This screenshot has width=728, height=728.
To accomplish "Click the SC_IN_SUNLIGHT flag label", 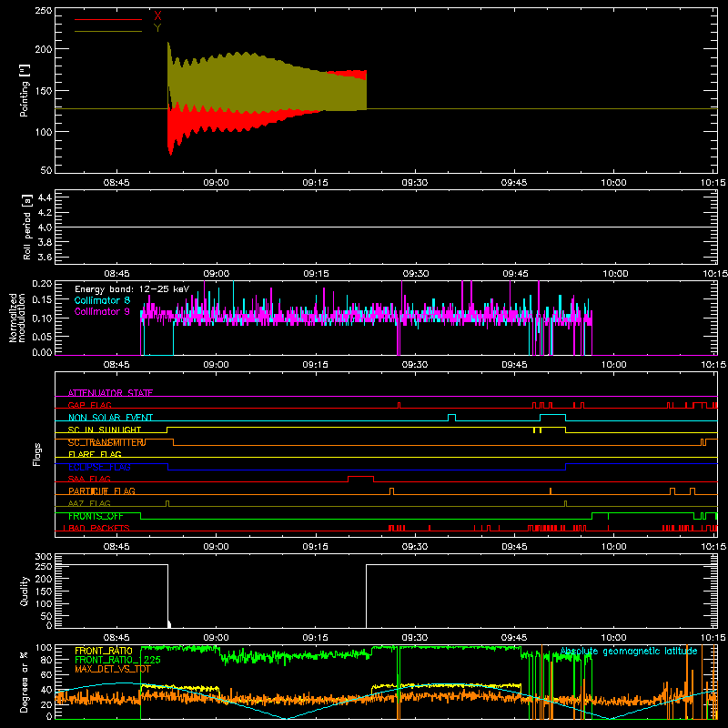I will 105,430.
